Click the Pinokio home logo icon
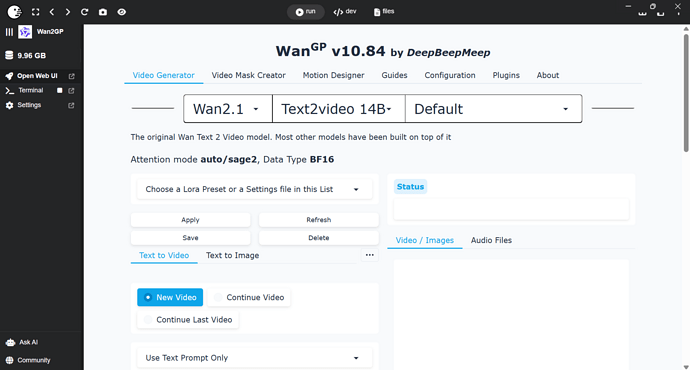690x370 pixels. 14,12
